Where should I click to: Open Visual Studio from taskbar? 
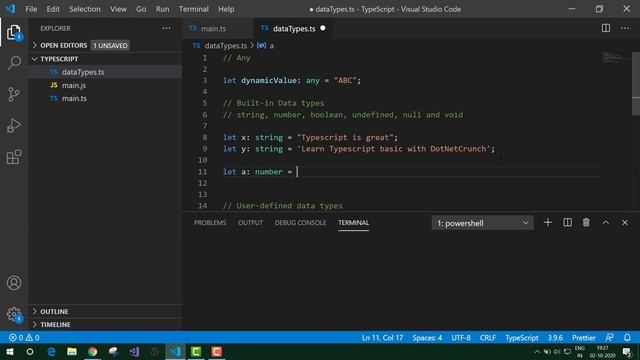click(x=134, y=351)
